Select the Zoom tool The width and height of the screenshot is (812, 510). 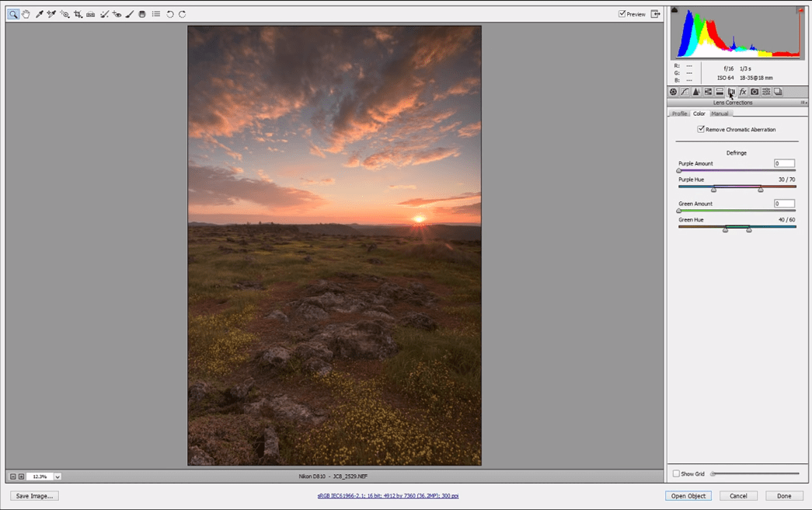point(13,14)
